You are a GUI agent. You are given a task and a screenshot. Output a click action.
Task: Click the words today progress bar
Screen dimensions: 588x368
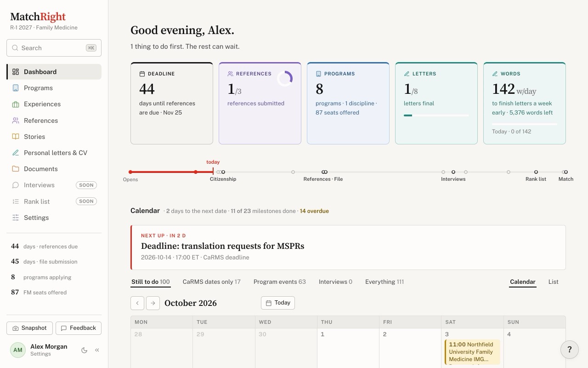click(524, 124)
